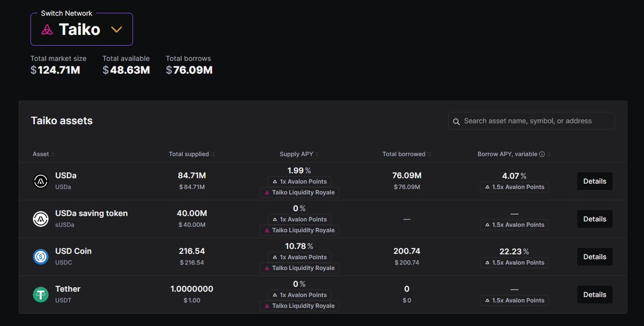Viewport: 644px width, 326px height.
Task: Click the USD Coin token icon
Action: [41, 257]
